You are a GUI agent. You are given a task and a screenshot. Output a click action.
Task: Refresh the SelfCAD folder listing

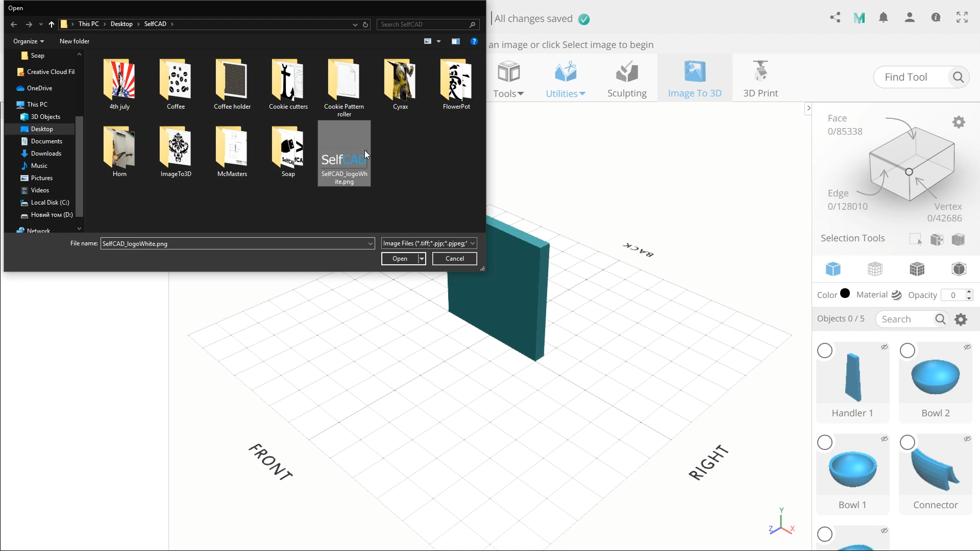365,24
